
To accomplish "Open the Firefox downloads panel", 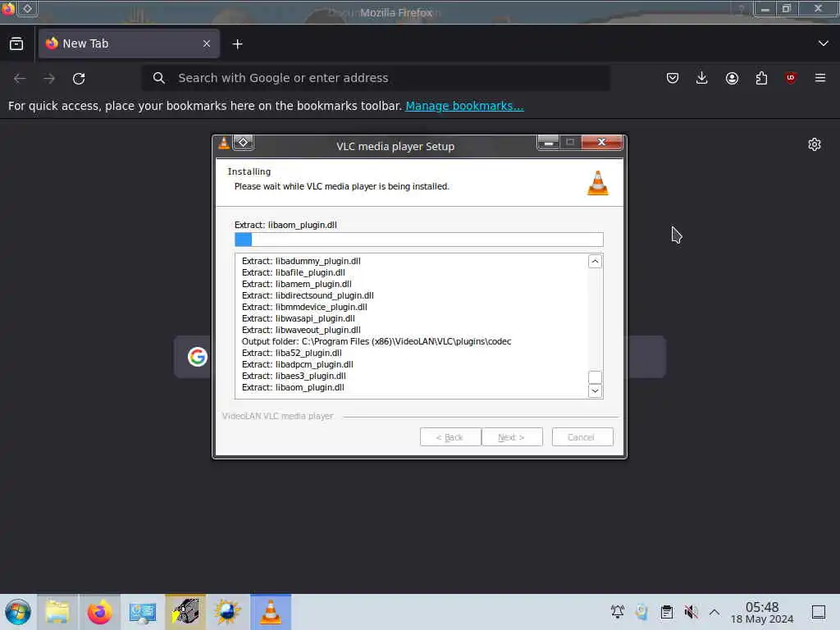I will coord(702,78).
